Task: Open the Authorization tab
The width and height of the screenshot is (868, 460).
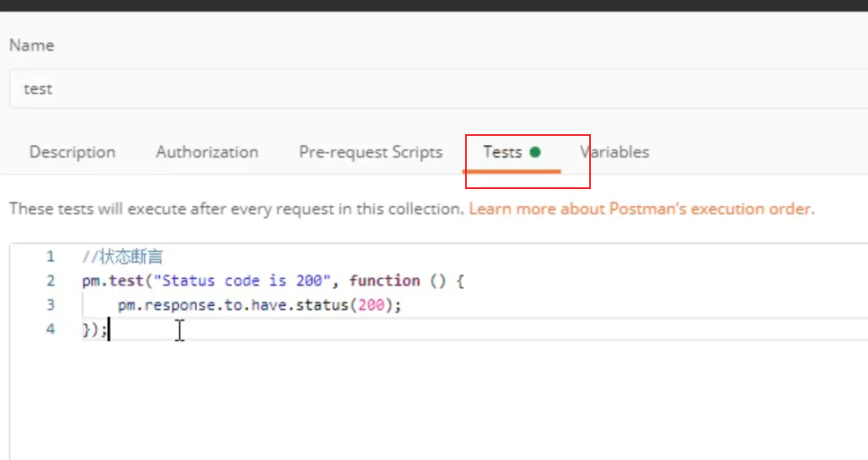Action: (x=207, y=152)
